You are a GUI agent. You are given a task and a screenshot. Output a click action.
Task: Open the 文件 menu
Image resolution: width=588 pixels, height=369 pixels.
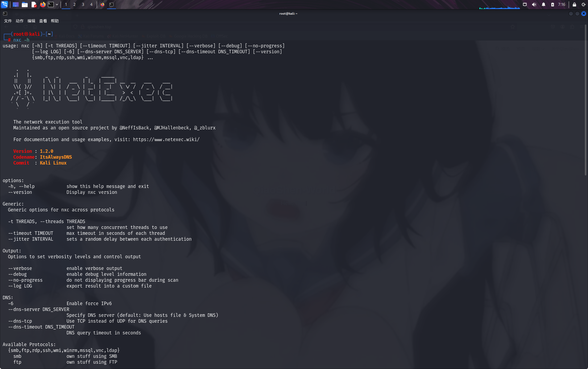click(x=8, y=21)
